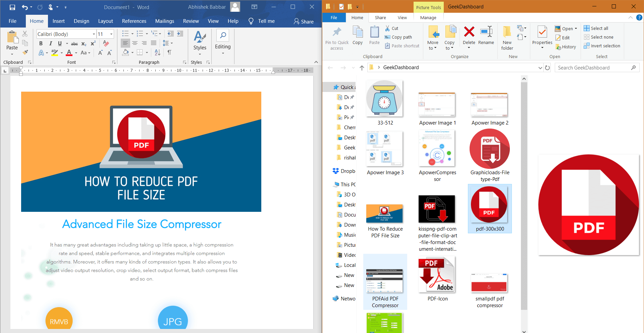Click the Paste icon in Word ribbon
Screen dimensions: 644x333
12,38
